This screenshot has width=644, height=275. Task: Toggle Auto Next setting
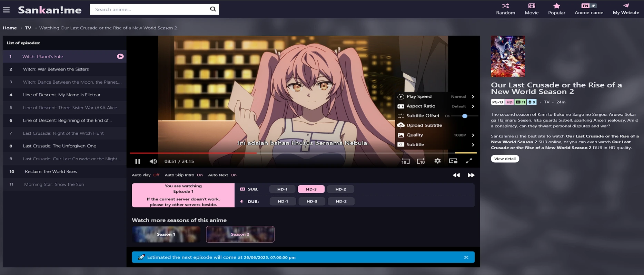click(x=222, y=175)
